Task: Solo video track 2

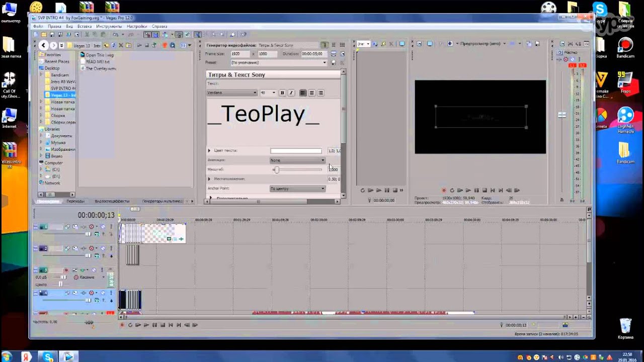Action: coord(111,248)
